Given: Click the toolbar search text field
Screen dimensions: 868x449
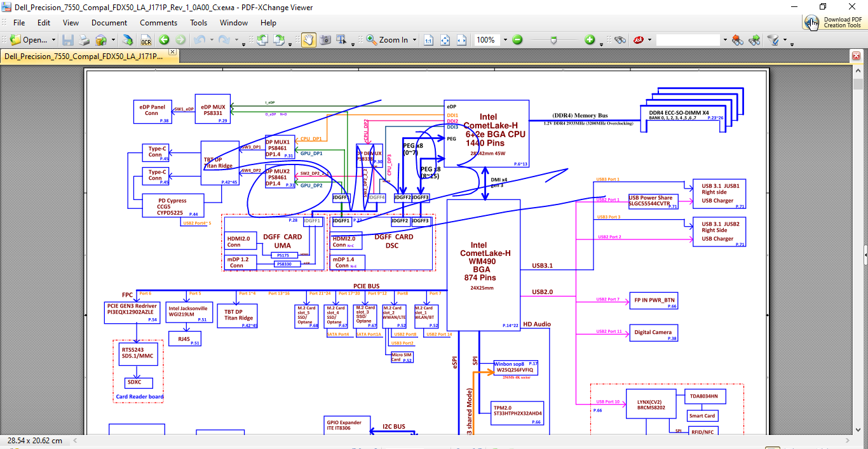Looking at the screenshot, I should [x=688, y=39].
